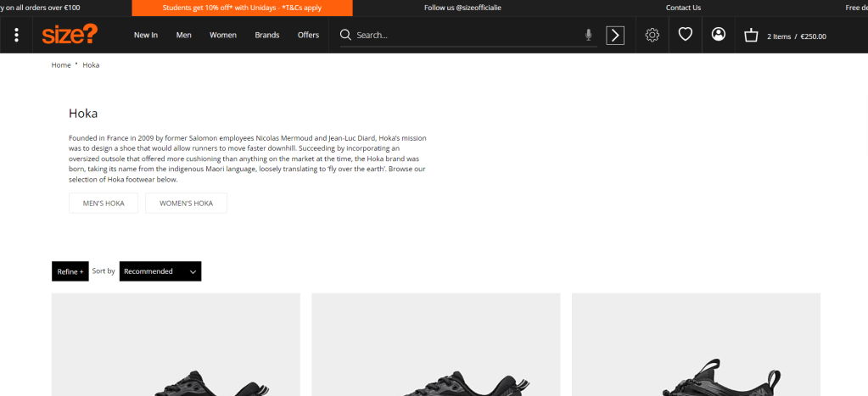Open the settings gear icon
868x396 pixels.
click(x=652, y=35)
